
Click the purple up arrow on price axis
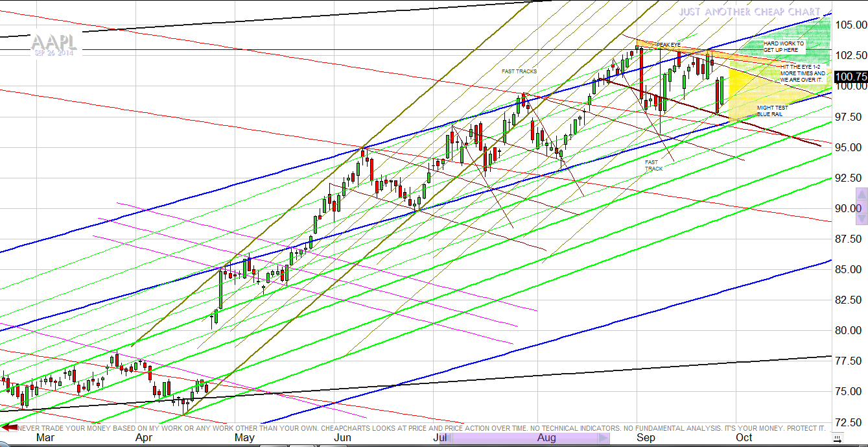coord(862,194)
